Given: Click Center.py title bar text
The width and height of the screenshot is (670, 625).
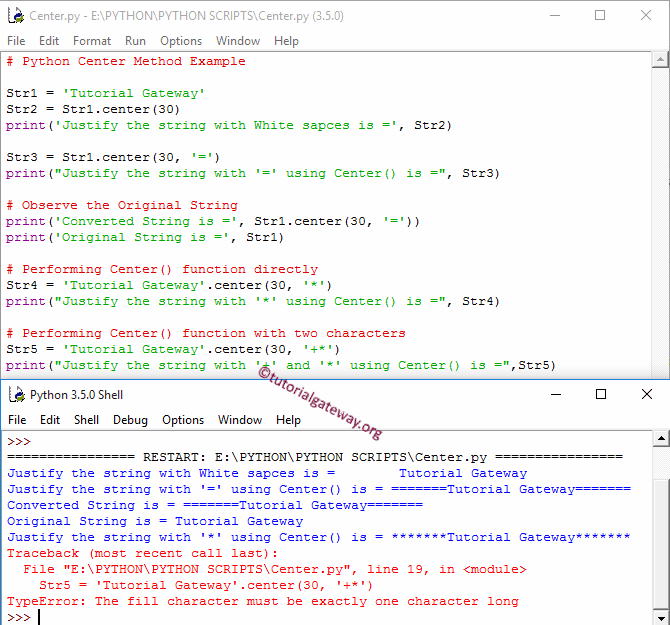Looking at the screenshot, I should pos(186,16).
